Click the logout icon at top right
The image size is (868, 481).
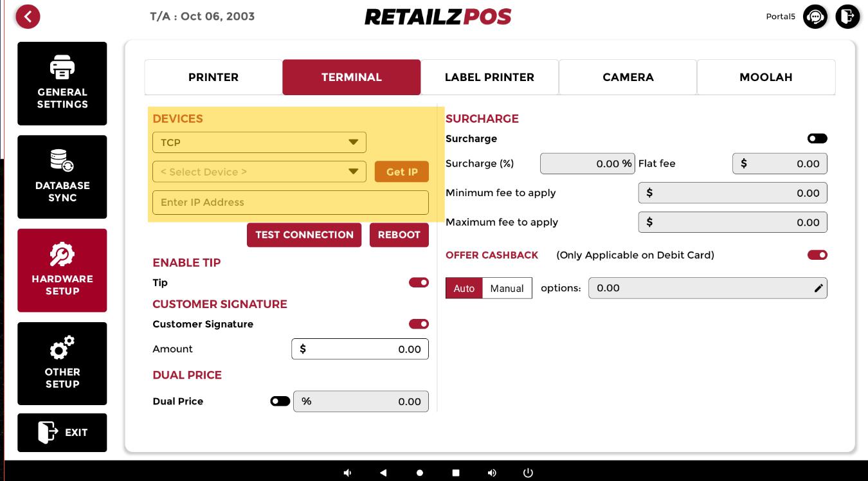pyautogui.click(x=847, y=17)
